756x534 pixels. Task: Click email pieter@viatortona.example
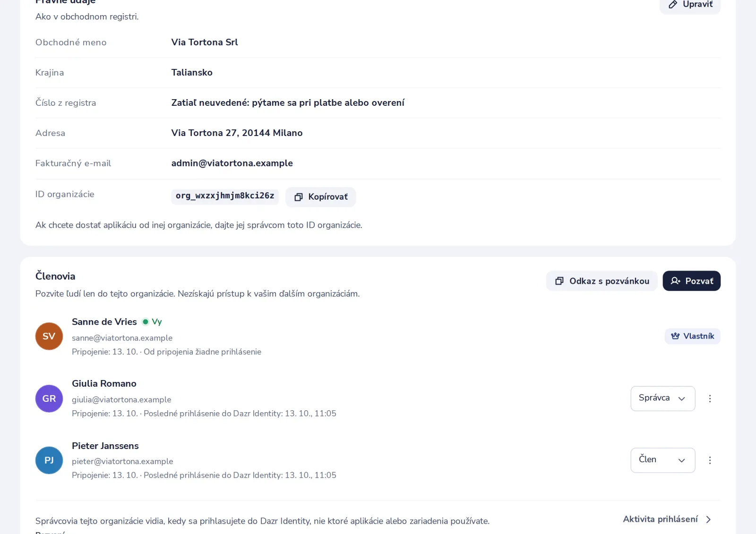pyautogui.click(x=122, y=461)
